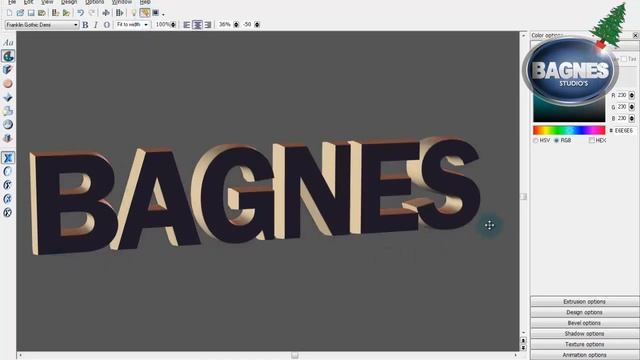This screenshot has height=360, width=640.
Task: Adjust the G value spinner
Action: point(632,107)
